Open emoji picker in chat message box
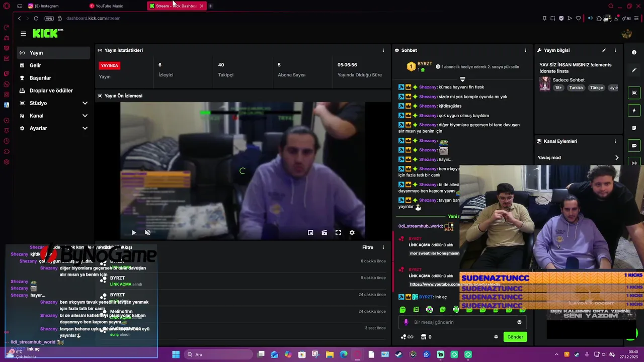 pos(519,322)
